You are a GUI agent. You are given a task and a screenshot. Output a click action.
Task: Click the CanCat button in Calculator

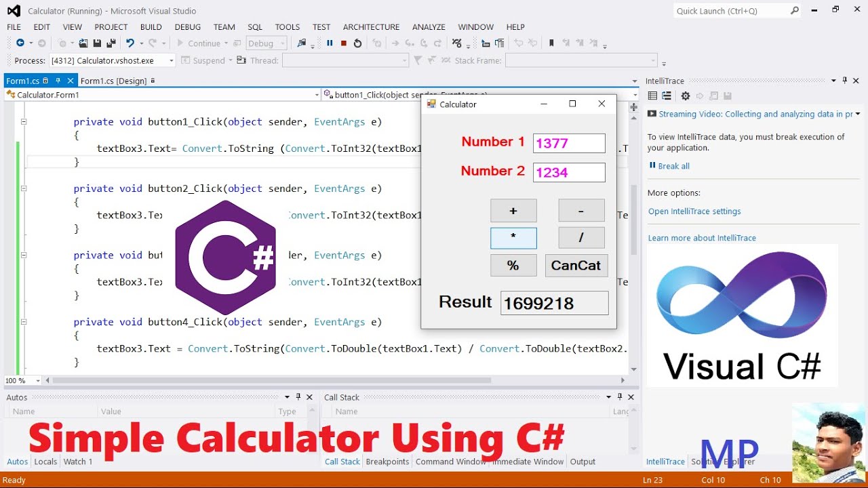[576, 266]
